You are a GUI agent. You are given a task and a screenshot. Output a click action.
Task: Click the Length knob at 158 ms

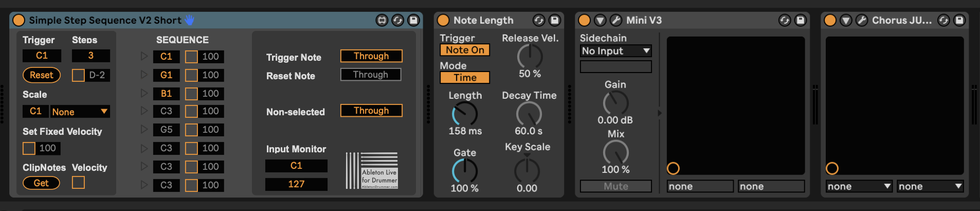(464, 114)
